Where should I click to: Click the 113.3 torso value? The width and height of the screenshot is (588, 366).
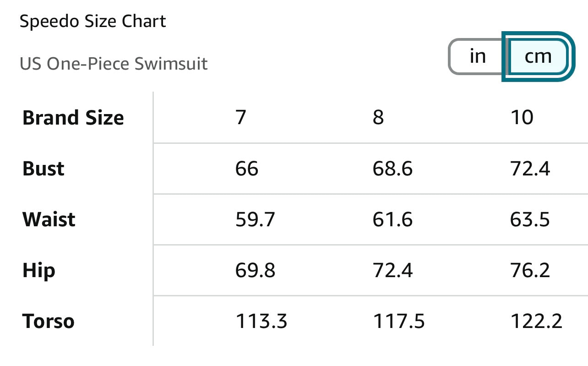(x=261, y=322)
